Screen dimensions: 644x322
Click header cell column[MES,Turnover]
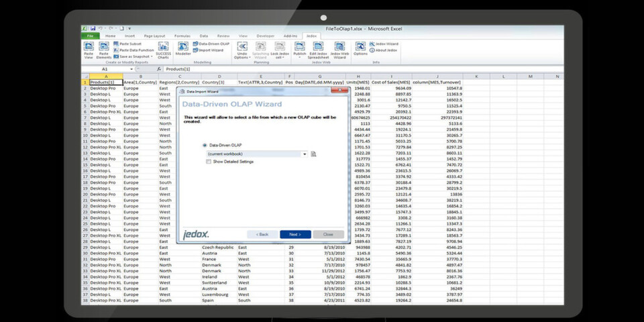(437, 82)
